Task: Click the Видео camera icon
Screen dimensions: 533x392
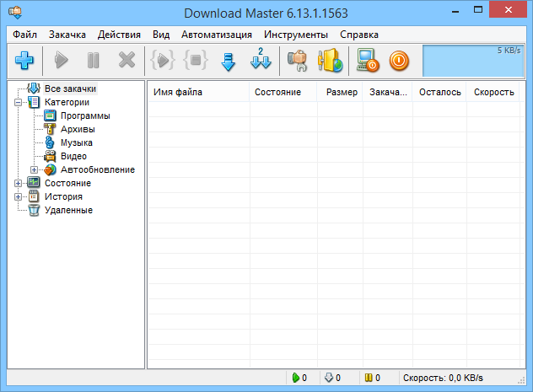Action: click(50, 156)
